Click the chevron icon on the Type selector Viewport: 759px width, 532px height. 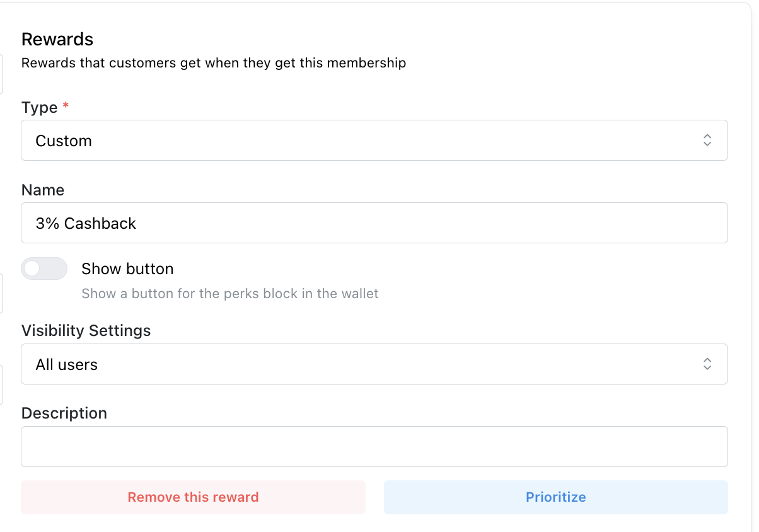point(707,140)
